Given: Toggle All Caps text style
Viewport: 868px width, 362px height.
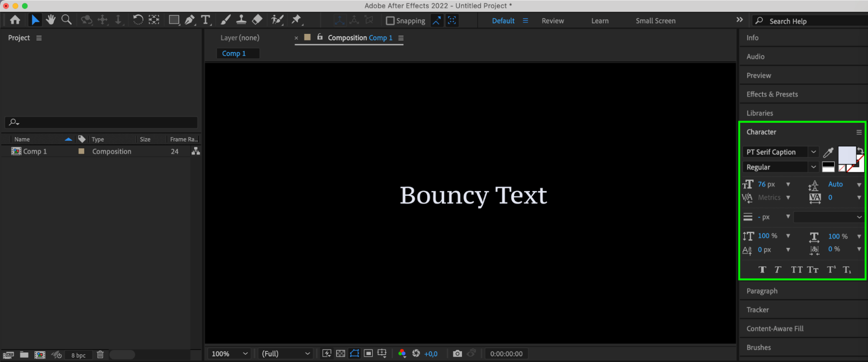Looking at the screenshot, I should click(796, 270).
